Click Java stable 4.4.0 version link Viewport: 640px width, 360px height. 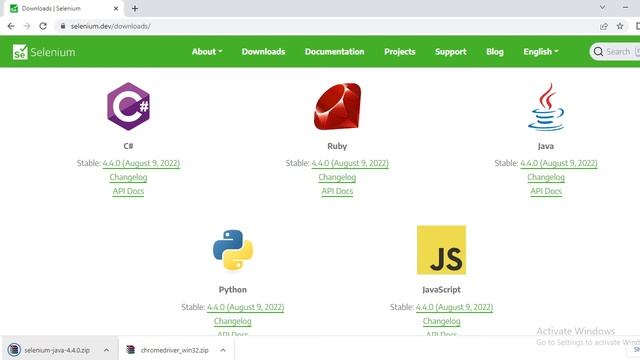pyautogui.click(x=559, y=163)
